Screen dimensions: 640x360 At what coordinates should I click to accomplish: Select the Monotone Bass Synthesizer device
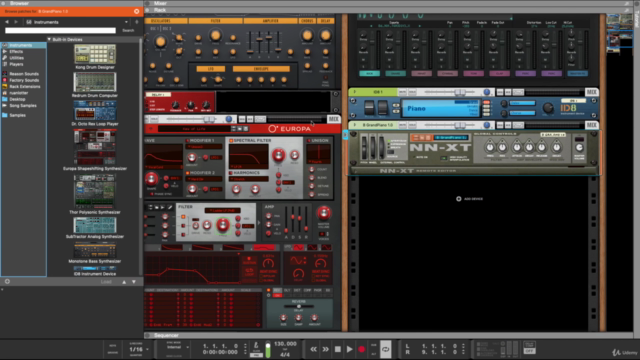[x=95, y=252]
